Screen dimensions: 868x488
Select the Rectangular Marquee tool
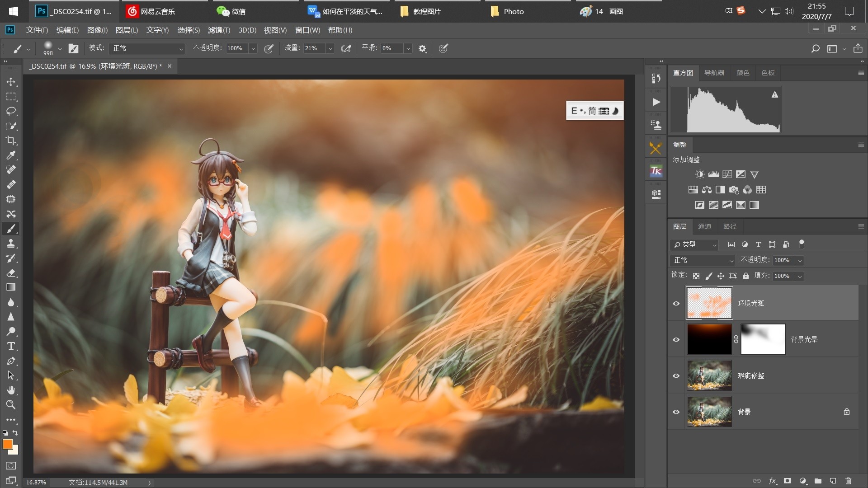click(11, 97)
